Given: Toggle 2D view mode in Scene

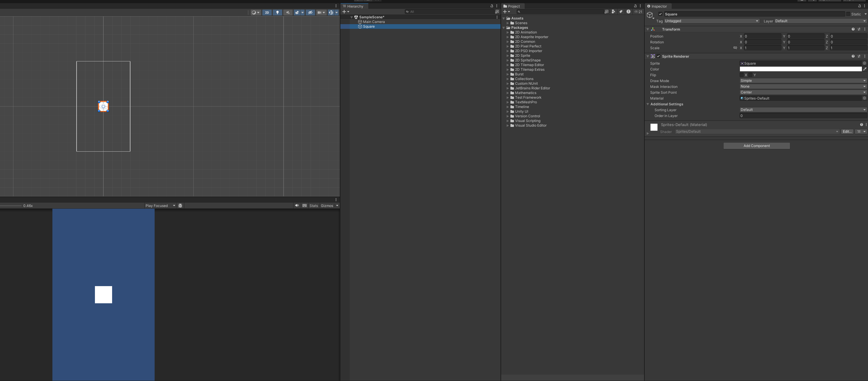Looking at the screenshot, I should click(266, 13).
